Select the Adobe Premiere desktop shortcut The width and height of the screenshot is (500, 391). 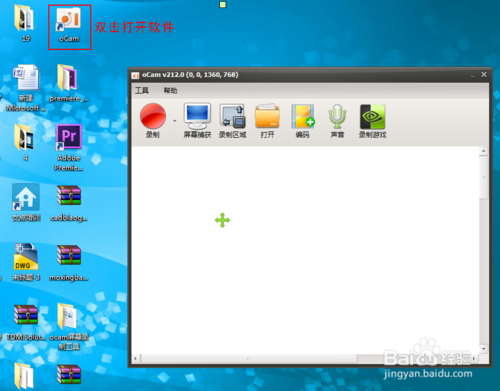(69, 148)
